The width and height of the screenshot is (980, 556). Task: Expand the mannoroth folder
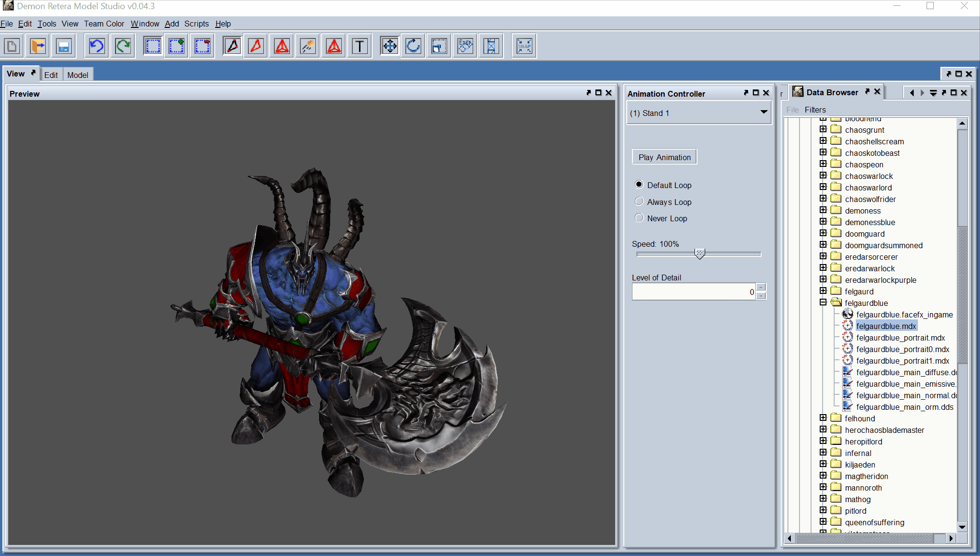click(x=823, y=487)
